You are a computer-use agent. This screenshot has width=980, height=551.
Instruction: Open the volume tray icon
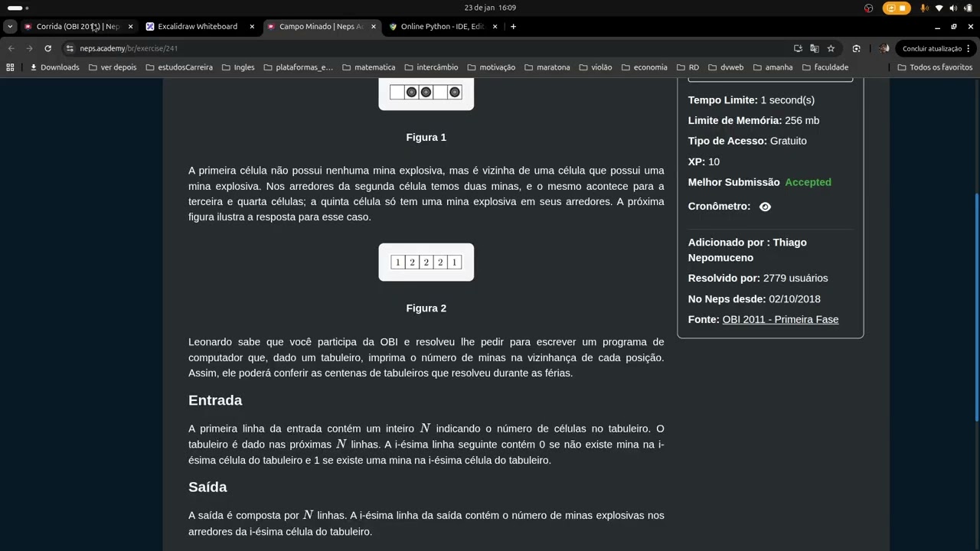tap(954, 8)
